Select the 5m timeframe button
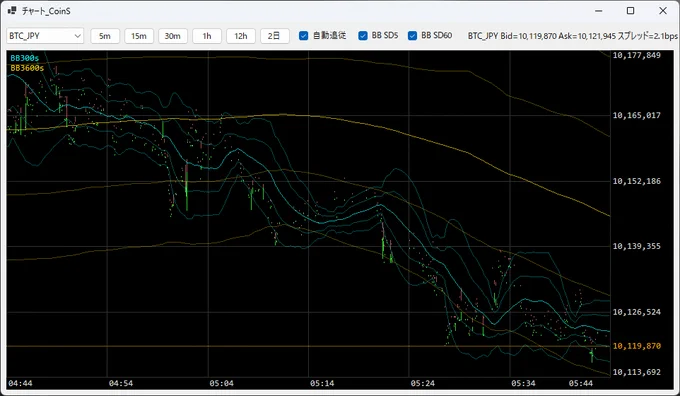This screenshot has width=680, height=396. pyautogui.click(x=105, y=36)
